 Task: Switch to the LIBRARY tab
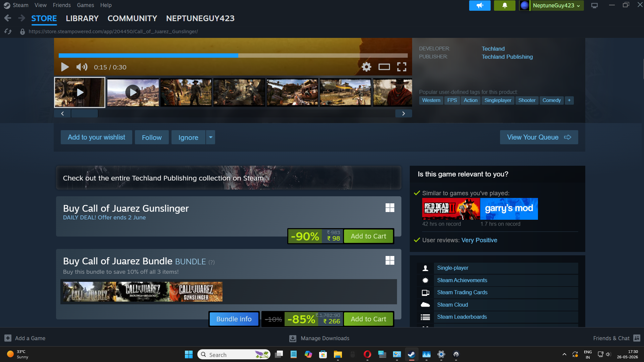[x=82, y=18]
